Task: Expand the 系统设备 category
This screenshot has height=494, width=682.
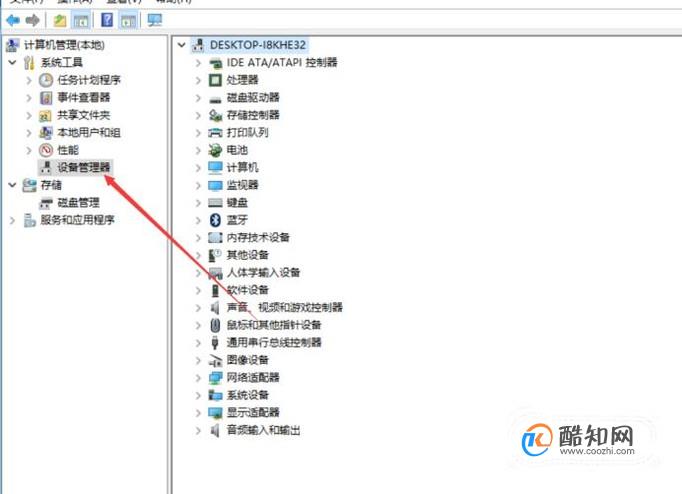Action: 198,395
